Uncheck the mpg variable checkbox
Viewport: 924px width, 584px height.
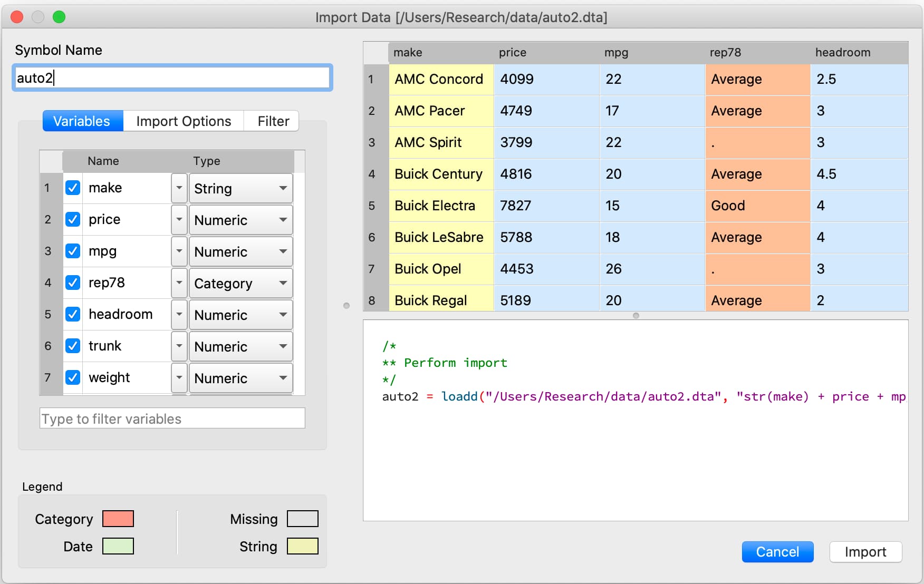coord(73,251)
